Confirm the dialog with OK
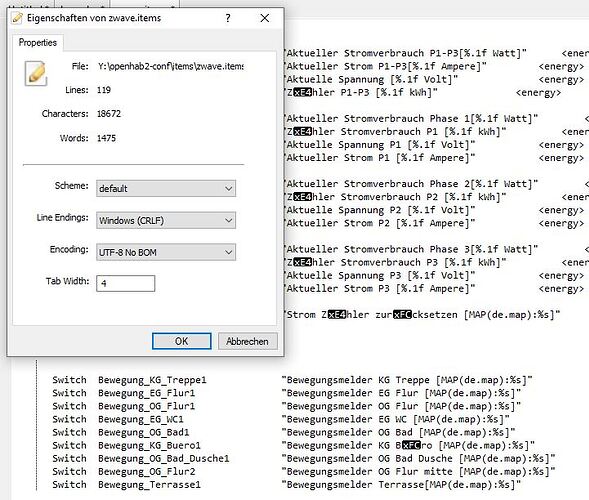This screenshot has height=500, width=589. (181, 341)
